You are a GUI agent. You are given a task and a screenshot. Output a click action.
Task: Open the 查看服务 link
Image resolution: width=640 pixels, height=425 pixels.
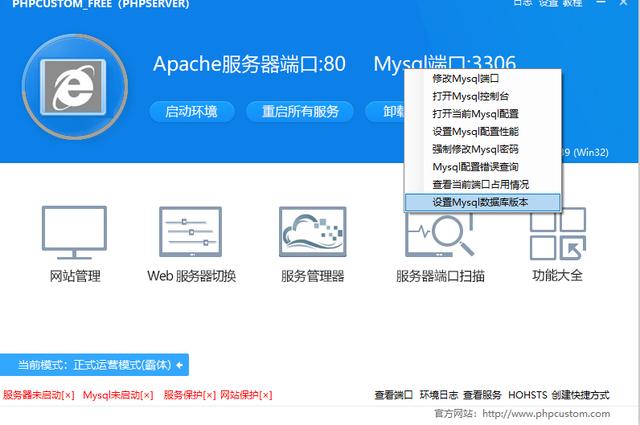[482, 395]
